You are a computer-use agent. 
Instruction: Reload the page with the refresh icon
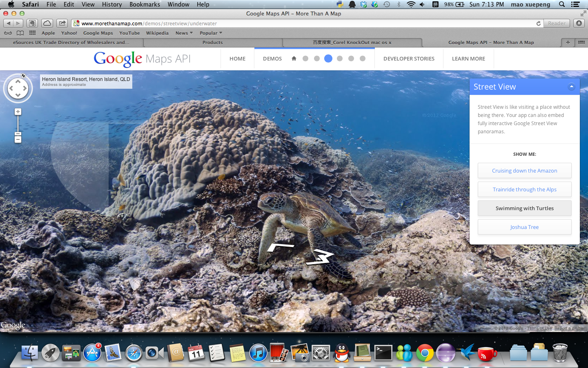539,23
